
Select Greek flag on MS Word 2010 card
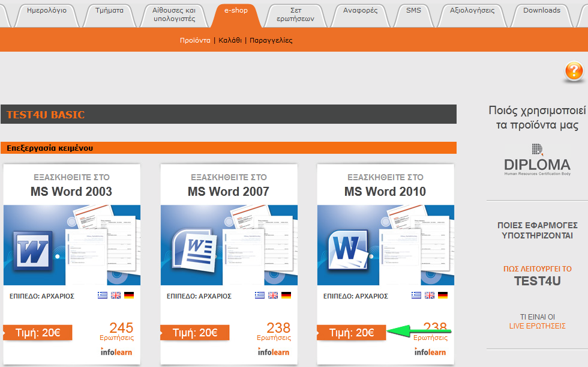point(416,296)
